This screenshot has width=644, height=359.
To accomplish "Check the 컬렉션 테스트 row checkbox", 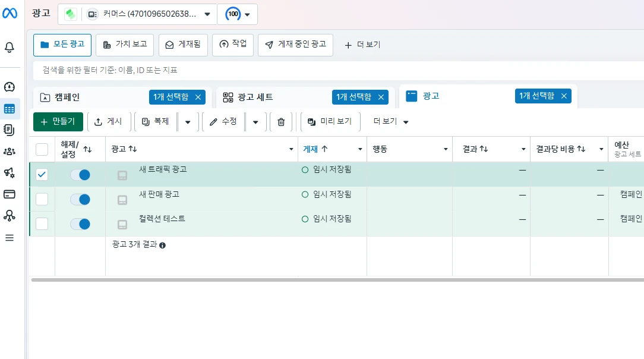I will pyautogui.click(x=42, y=224).
